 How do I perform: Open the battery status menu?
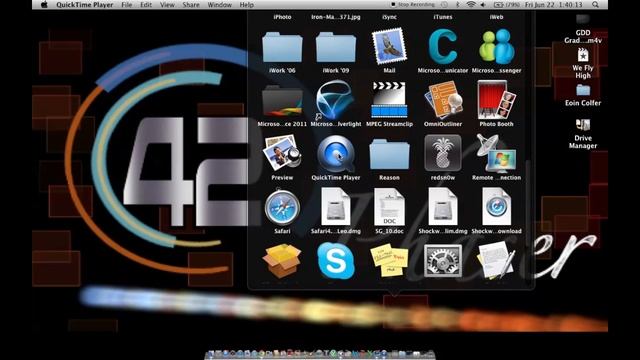506,5
